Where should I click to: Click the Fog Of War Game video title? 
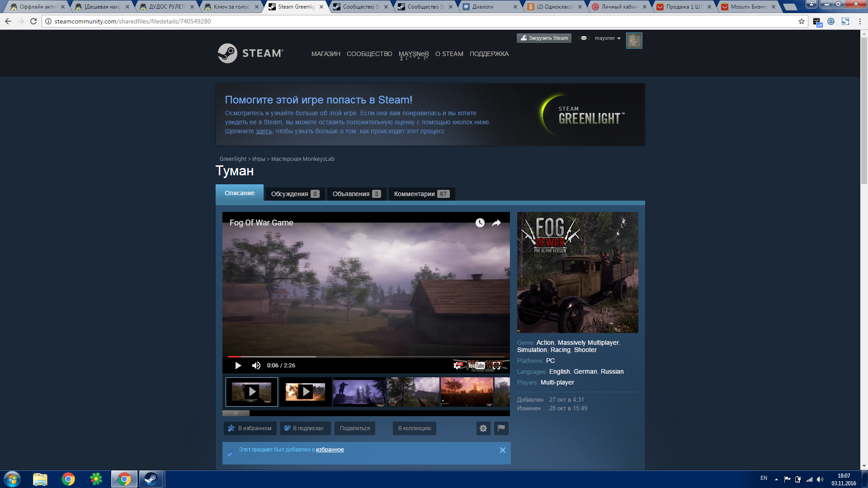pyautogui.click(x=261, y=223)
